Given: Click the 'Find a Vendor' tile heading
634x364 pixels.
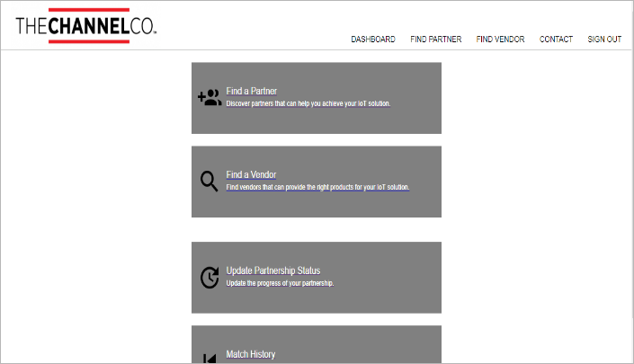Looking at the screenshot, I should [251, 175].
